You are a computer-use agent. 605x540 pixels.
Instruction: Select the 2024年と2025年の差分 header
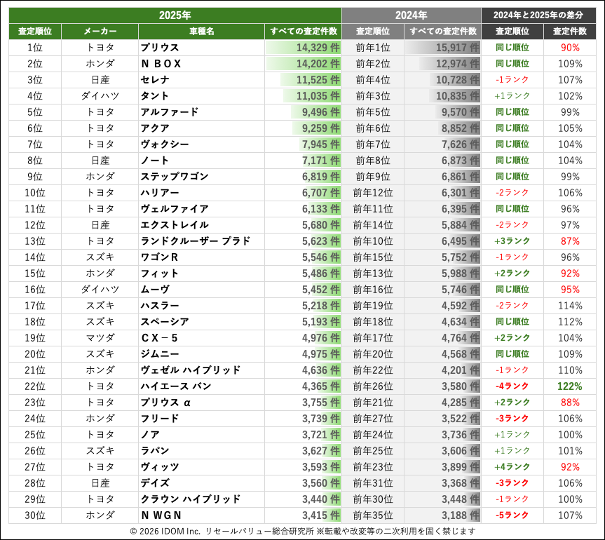click(x=539, y=16)
